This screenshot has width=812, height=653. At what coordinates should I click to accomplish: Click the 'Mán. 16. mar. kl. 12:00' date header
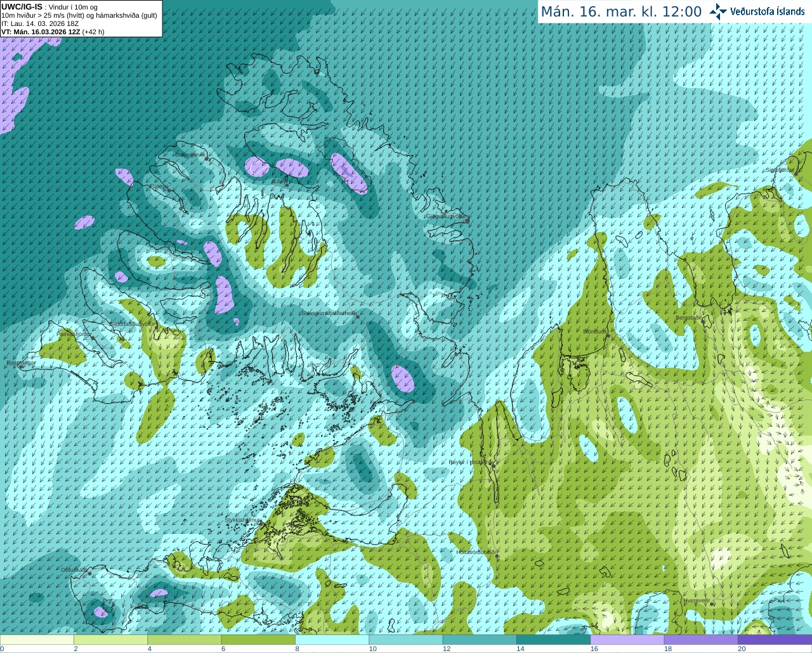point(621,12)
